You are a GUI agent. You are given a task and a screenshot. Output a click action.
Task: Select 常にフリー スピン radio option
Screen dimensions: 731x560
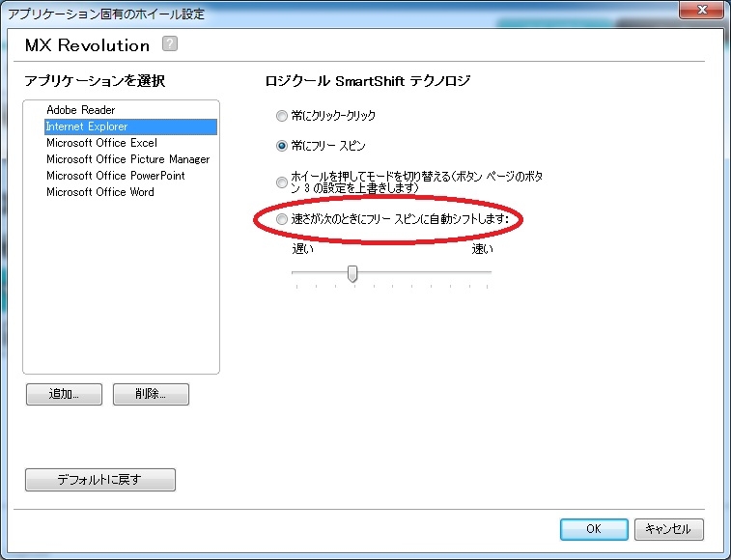(282, 146)
